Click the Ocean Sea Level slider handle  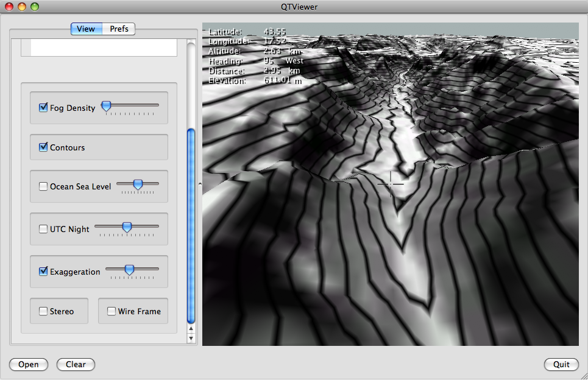[x=138, y=185]
